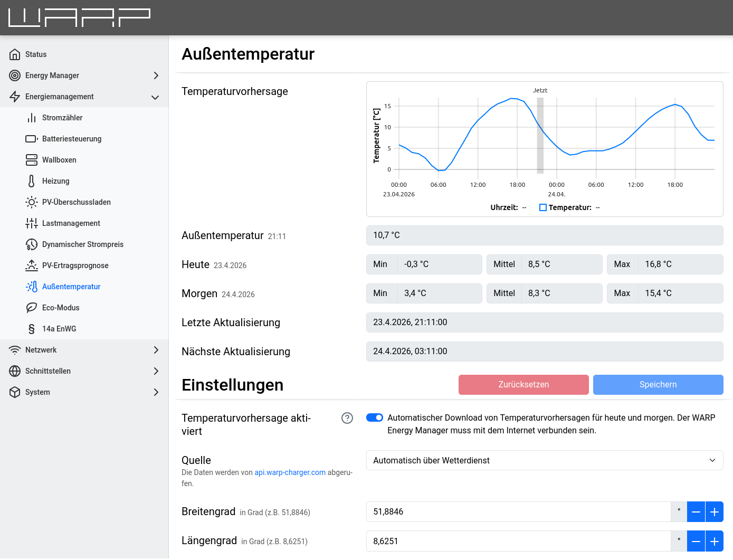Viewport: 733px width, 560px height.
Task: Open the Quelle dropdown
Action: coord(544,460)
